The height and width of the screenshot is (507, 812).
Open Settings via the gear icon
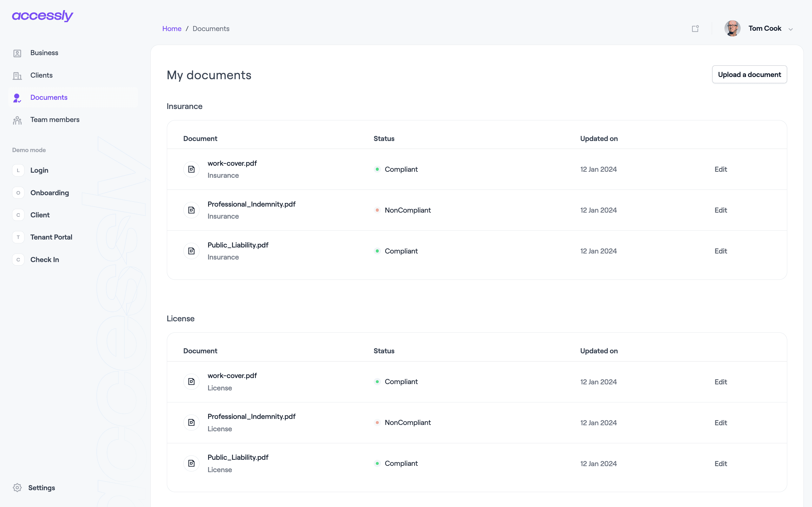coord(17,488)
